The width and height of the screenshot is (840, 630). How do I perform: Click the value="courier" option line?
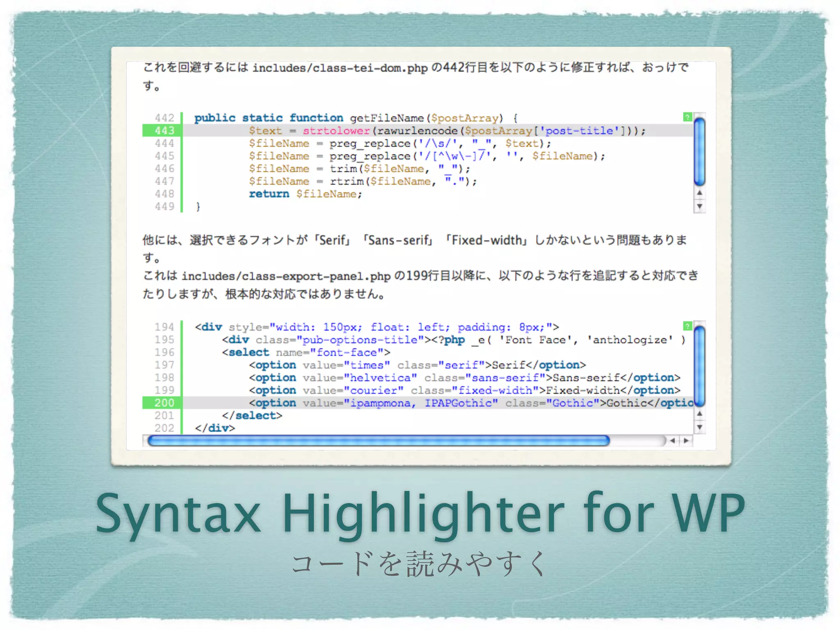point(465,390)
